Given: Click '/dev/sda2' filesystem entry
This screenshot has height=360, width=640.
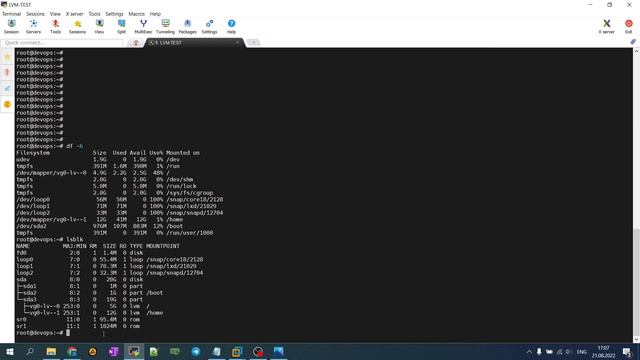Looking at the screenshot, I should [x=31, y=226].
